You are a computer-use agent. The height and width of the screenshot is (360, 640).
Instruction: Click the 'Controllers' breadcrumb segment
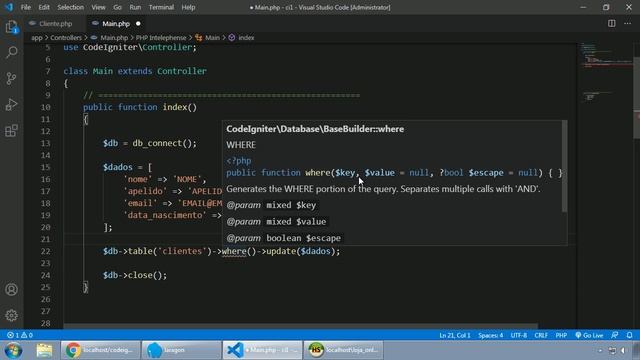coord(66,38)
